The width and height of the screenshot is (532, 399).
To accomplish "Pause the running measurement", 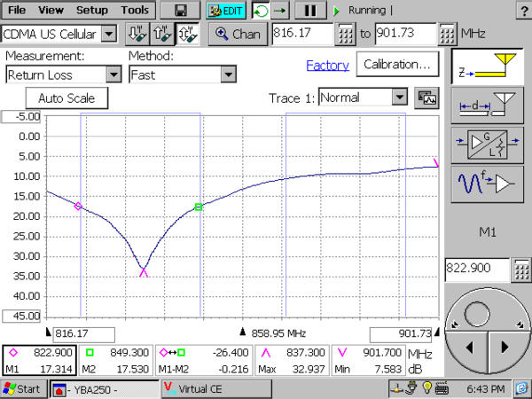I will click(x=310, y=11).
